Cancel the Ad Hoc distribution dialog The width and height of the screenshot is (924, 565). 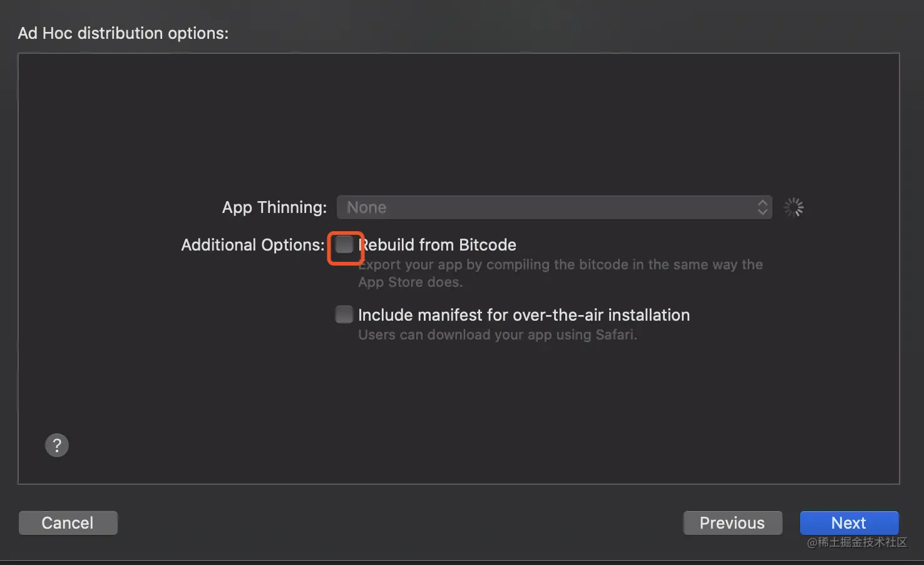click(x=68, y=523)
